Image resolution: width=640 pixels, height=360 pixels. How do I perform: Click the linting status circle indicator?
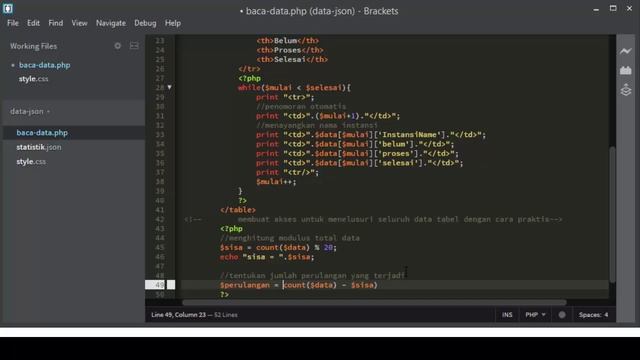pyautogui.click(x=562, y=315)
